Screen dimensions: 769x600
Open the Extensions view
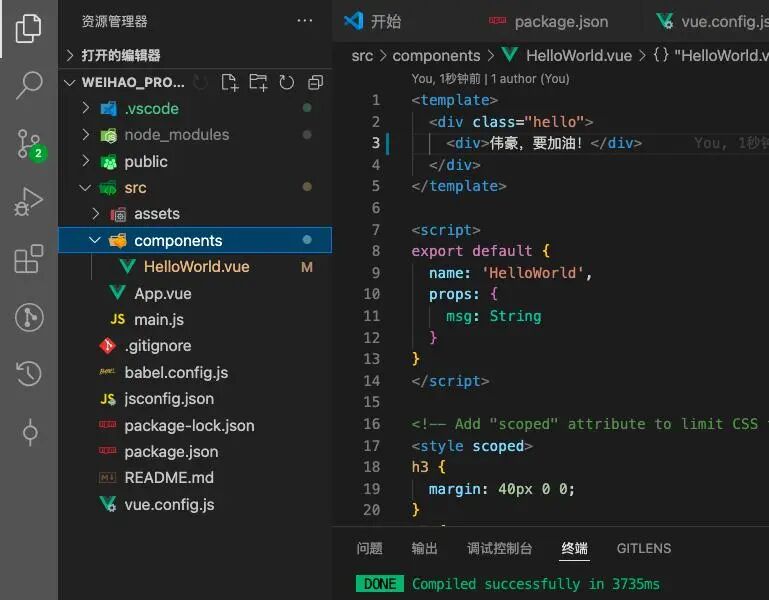pos(28,259)
